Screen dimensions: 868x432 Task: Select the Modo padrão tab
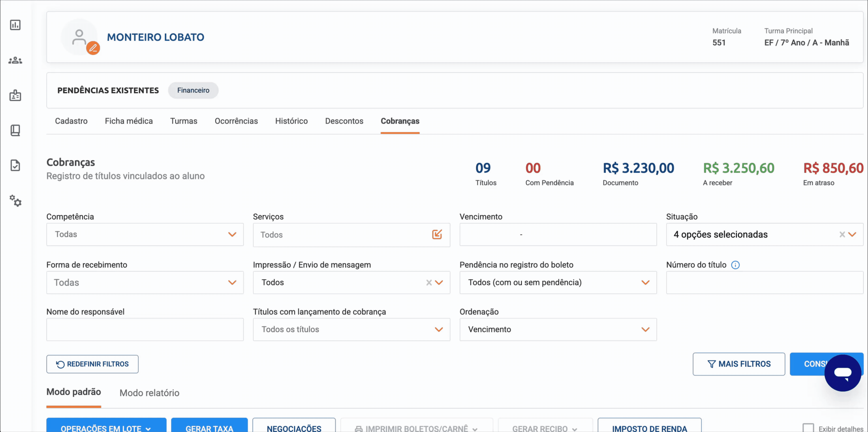pos(74,392)
